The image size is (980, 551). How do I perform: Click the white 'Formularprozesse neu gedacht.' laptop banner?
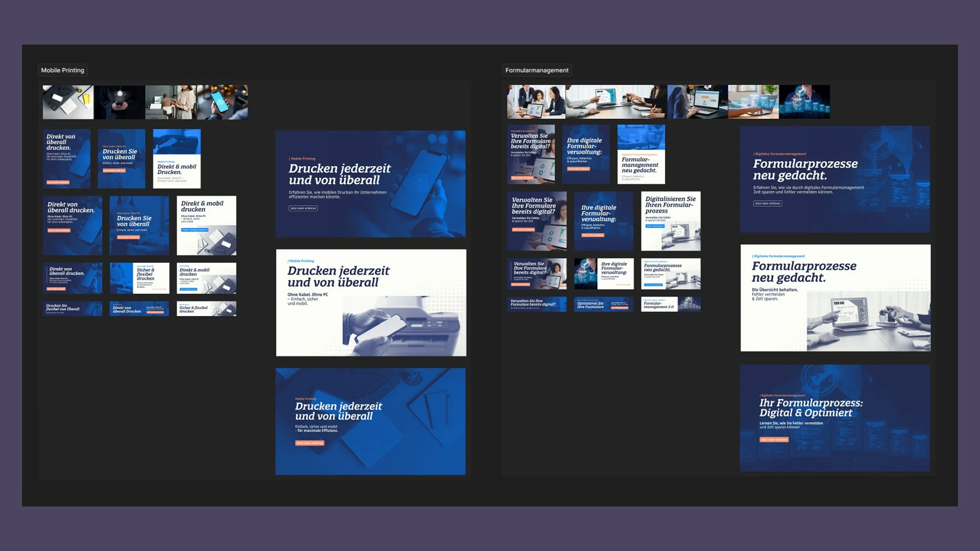pos(835,298)
